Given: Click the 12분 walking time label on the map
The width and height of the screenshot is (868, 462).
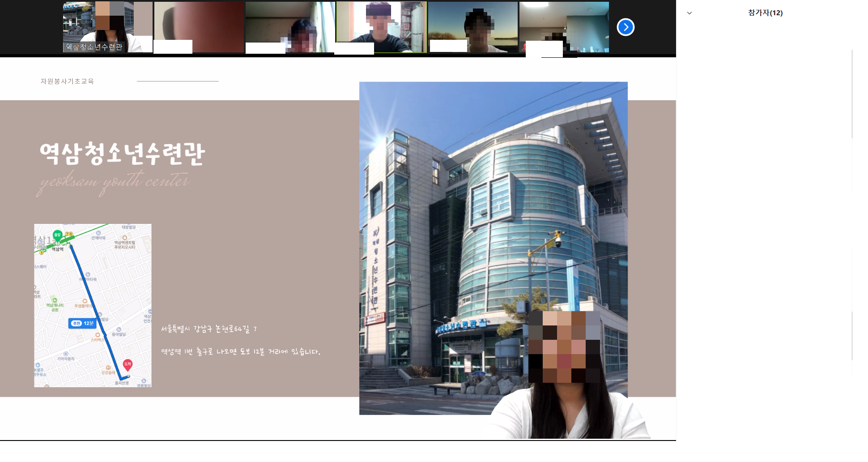Looking at the screenshot, I should [83, 323].
